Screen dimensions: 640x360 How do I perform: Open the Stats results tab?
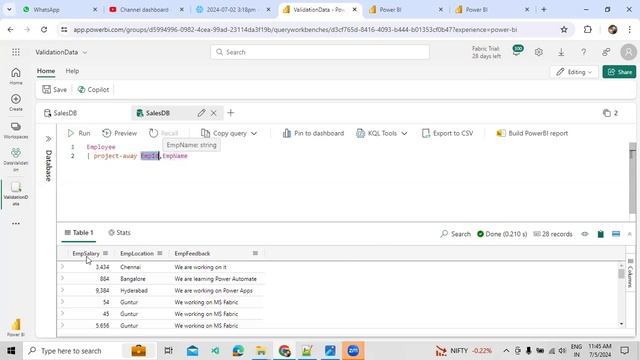[119, 233]
